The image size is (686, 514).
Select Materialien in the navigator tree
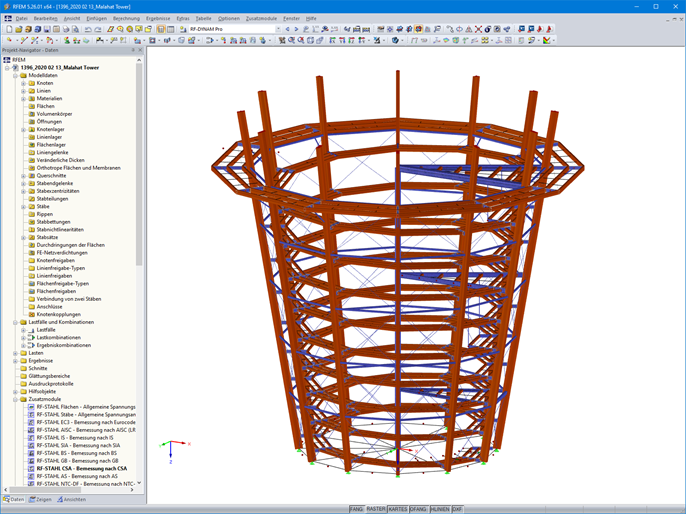[49, 98]
